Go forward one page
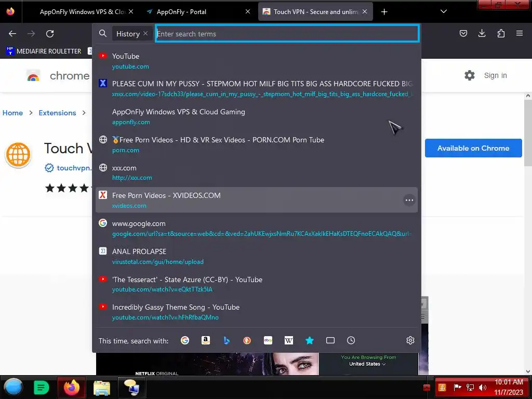532x399 pixels. click(x=31, y=34)
